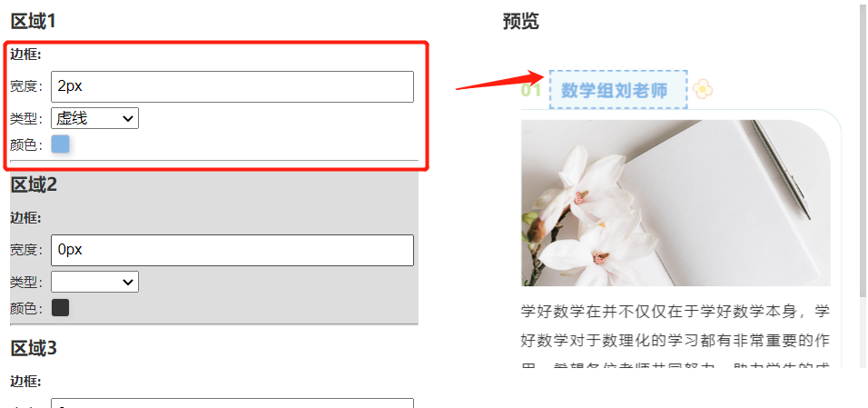
Task: Click the 边框 label under 区域2
Action: 25,218
